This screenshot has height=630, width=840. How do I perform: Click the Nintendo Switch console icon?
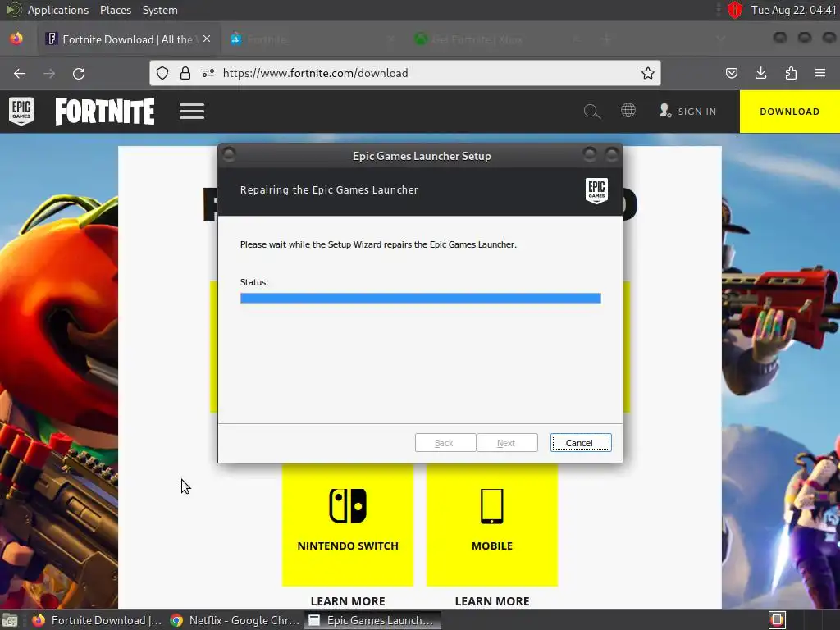click(x=348, y=505)
